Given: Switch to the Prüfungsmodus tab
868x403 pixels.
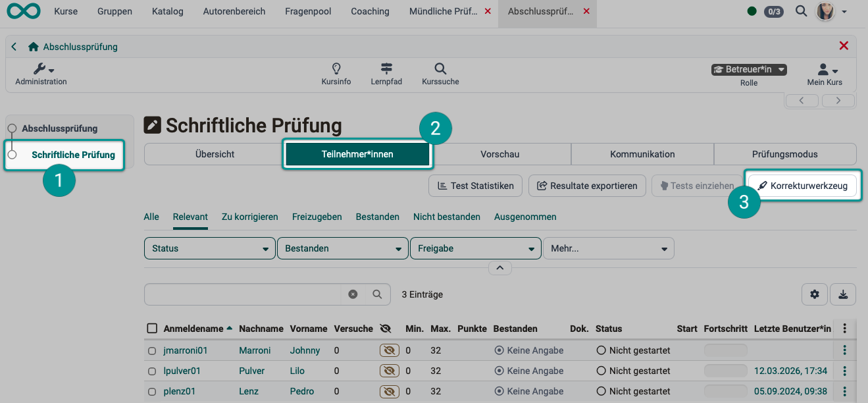Looking at the screenshot, I should coord(785,154).
